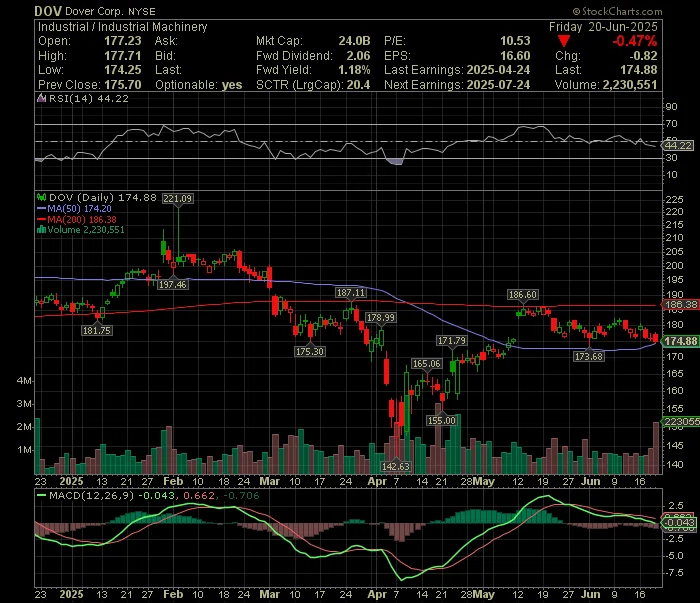Click the P/E value 10.53
Image resolution: width=700 pixels, height=603 pixels.
(515, 41)
